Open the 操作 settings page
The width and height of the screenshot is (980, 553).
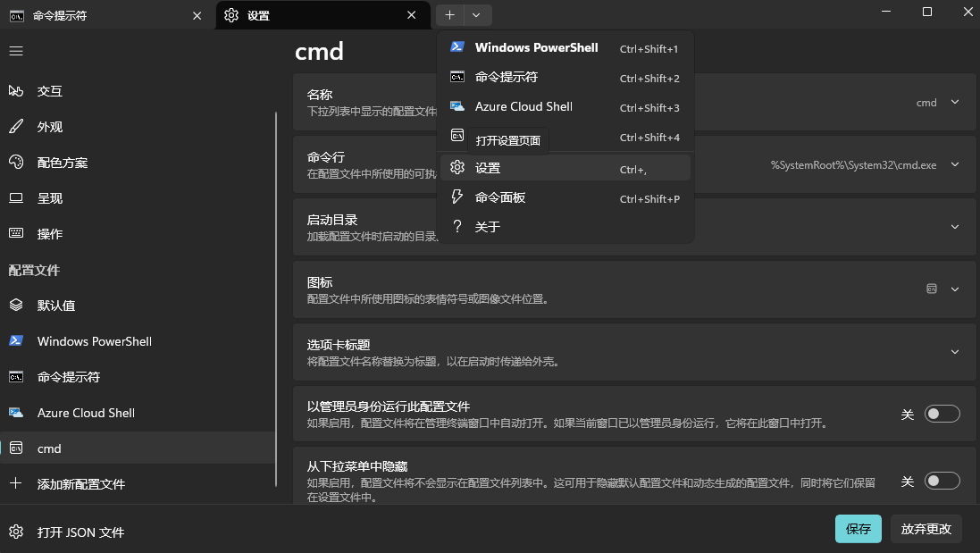138,234
